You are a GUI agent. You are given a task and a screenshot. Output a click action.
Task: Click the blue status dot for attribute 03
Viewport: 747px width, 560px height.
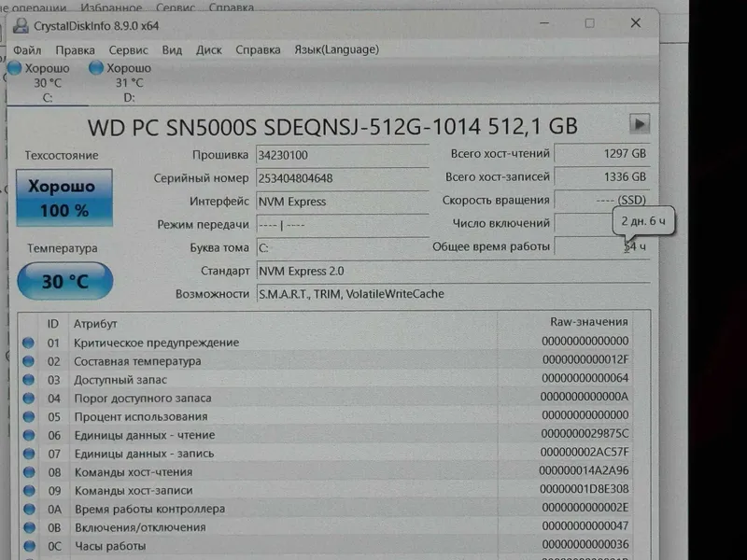(x=29, y=380)
